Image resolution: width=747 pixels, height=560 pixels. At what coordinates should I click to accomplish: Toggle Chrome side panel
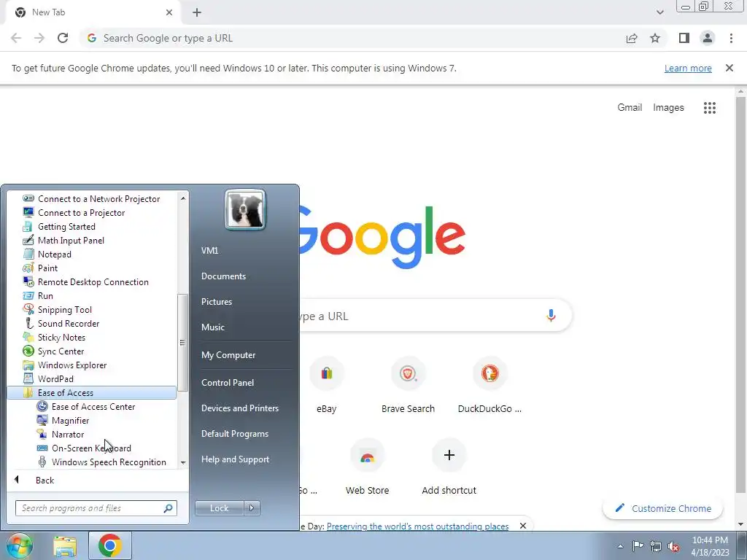(684, 38)
